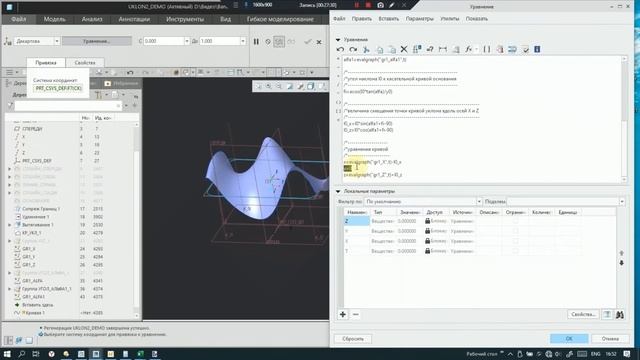Screen dimensions: 640x360
Task: Add a new local parameter with plus
Action: (x=343, y=314)
